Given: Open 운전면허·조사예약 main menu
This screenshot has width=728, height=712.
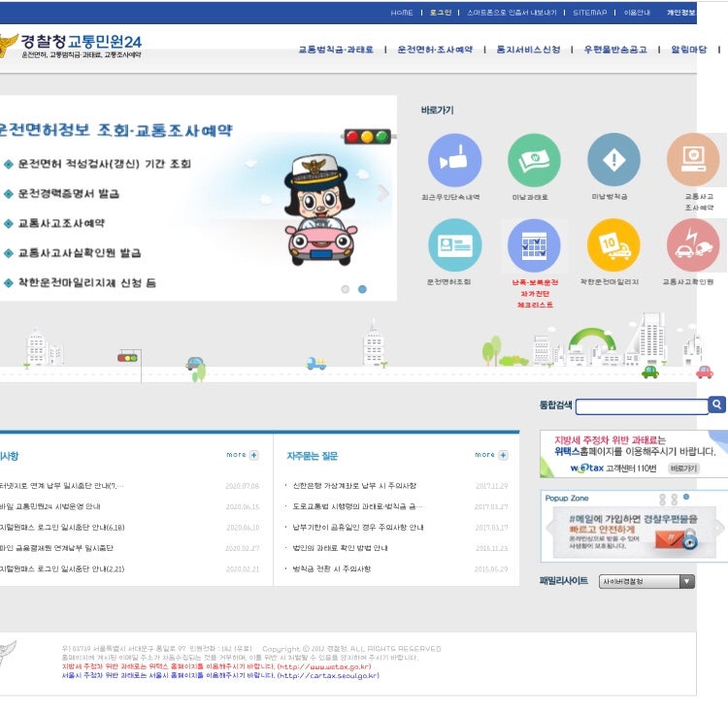Looking at the screenshot, I should (435, 49).
